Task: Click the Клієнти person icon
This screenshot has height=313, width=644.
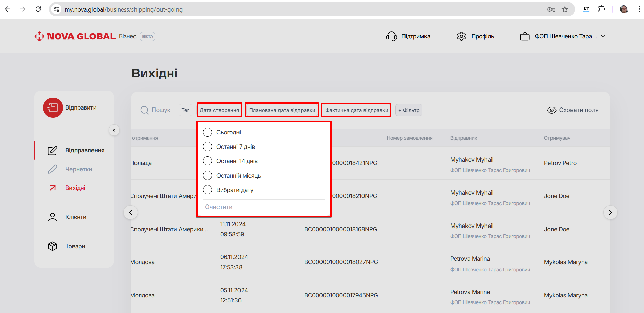Action: tap(53, 217)
